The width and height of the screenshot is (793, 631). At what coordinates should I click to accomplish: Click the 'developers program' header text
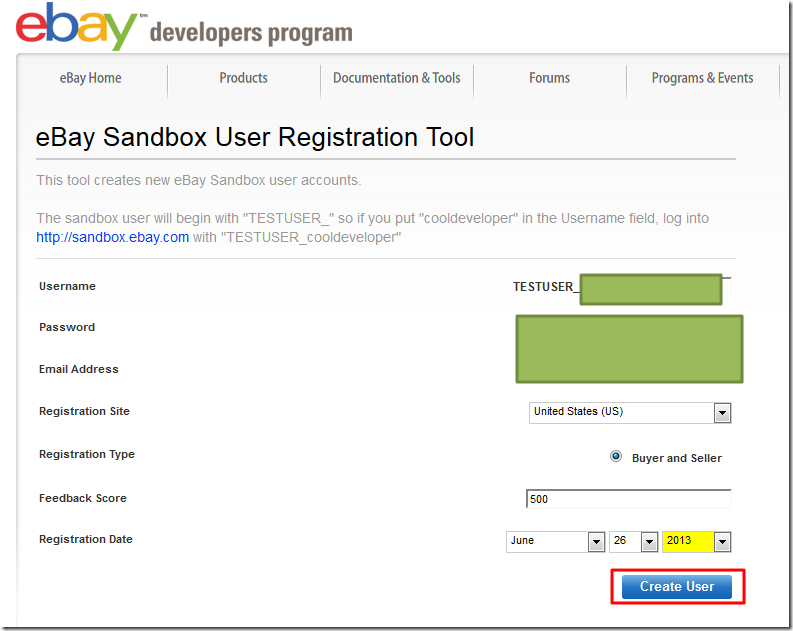[x=251, y=33]
